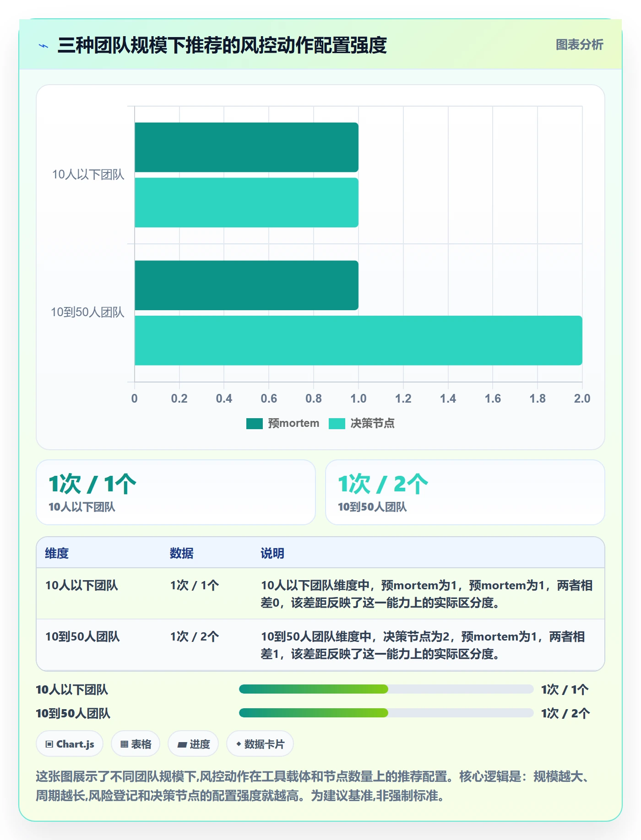Click the 预mortem bar for 10到50人团队
The image size is (641, 840).
(246, 285)
